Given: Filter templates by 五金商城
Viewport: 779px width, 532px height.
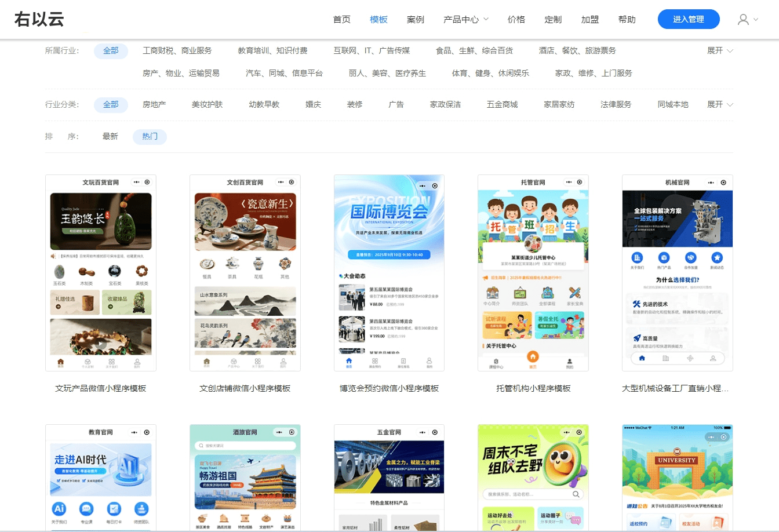Looking at the screenshot, I should click(x=501, y=105).
